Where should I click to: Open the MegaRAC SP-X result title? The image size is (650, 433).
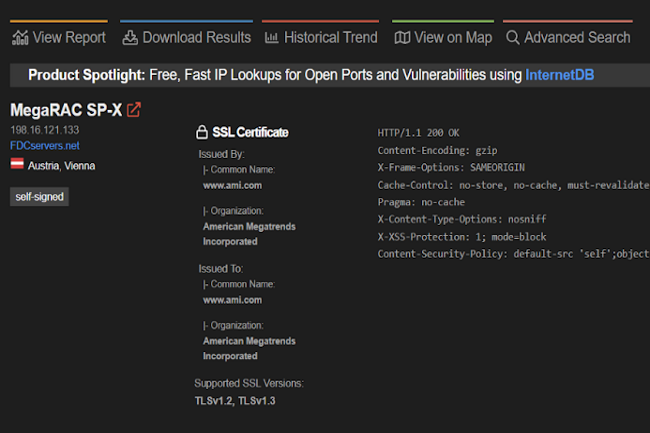(x=66, y=110)
